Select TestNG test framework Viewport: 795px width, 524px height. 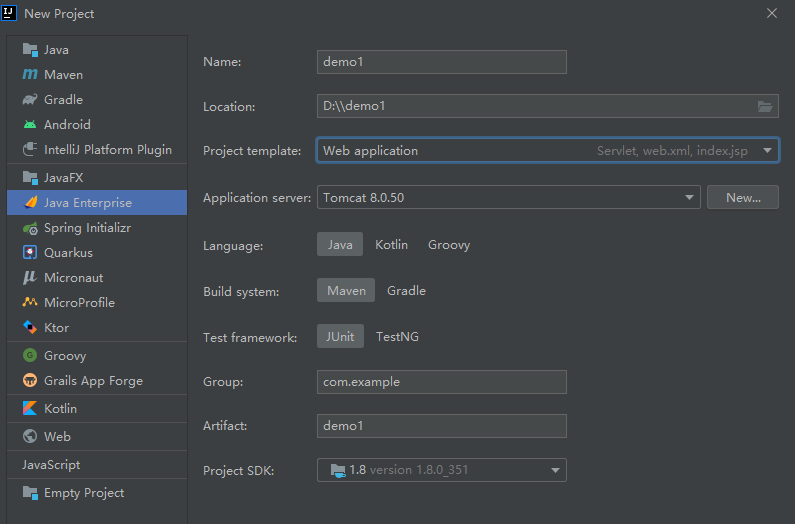397,336
